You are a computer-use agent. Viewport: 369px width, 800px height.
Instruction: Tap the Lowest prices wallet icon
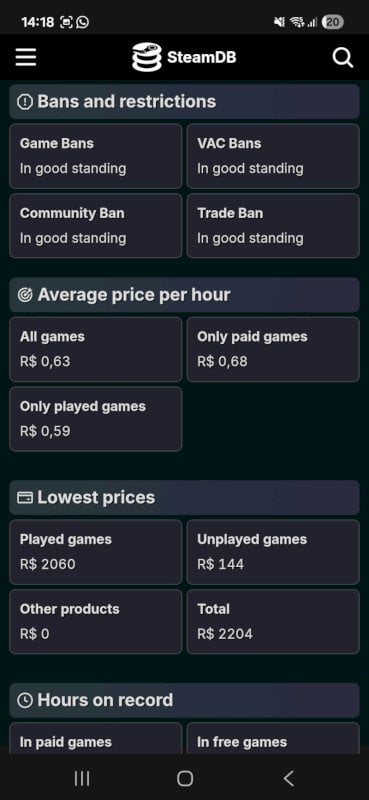(x=24, y=497)
